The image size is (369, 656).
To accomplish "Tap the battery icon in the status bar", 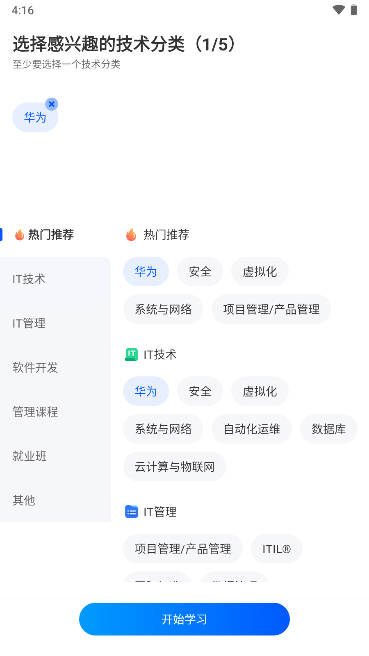I will pyautogui.click(x=354, y=10).
